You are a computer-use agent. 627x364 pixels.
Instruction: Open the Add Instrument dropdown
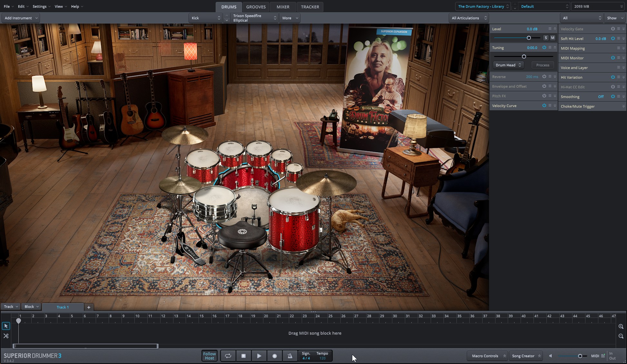pos(21,18)
